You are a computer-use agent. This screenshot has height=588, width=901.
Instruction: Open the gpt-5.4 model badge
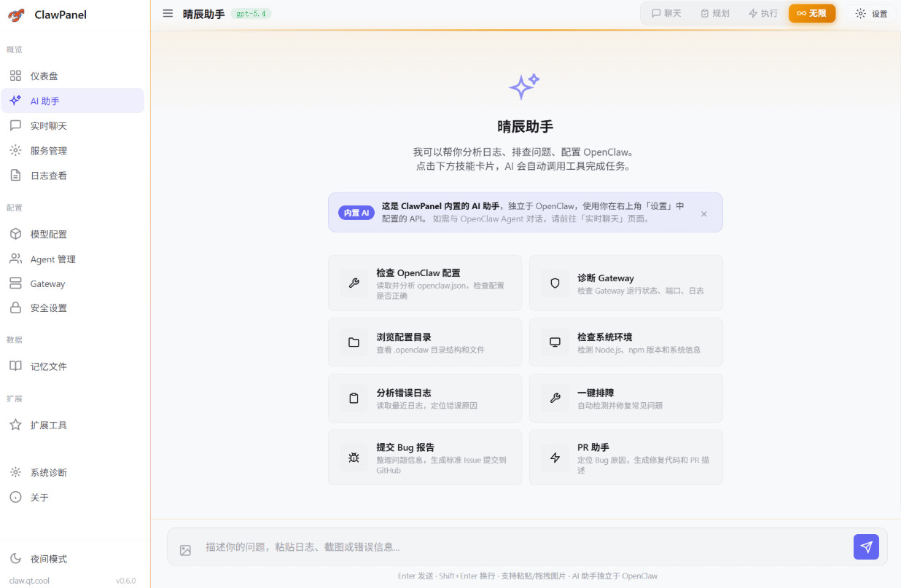click(251, 13)
